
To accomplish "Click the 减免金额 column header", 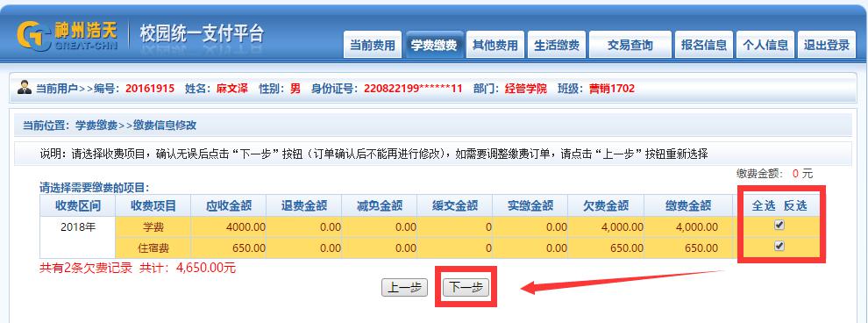I will click(x=379, y=205).
